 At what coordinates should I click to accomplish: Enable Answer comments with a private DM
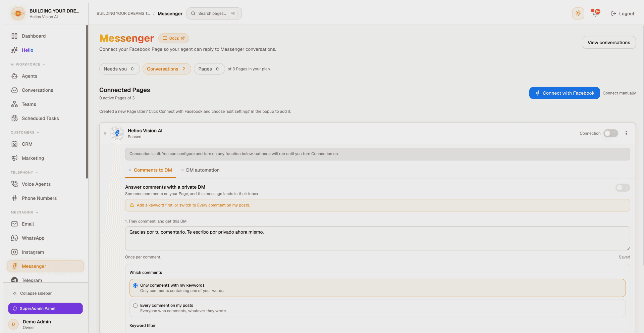point(623,188)
